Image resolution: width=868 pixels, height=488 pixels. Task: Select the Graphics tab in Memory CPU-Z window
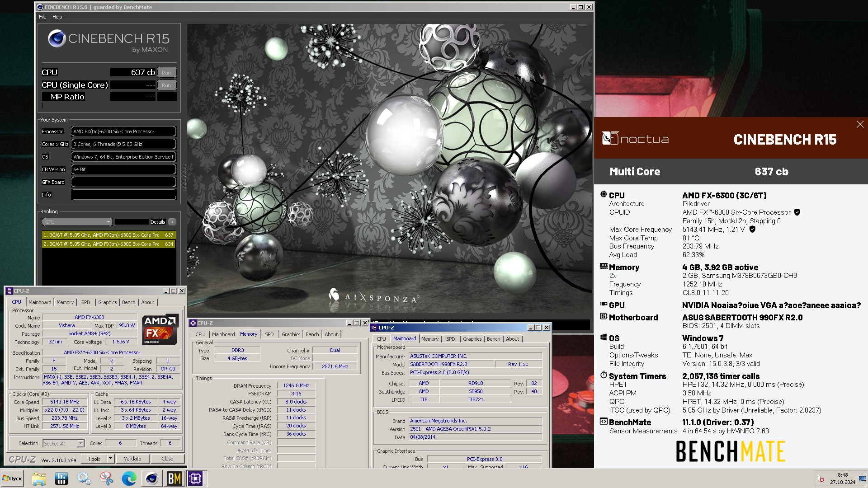point(291,334)
